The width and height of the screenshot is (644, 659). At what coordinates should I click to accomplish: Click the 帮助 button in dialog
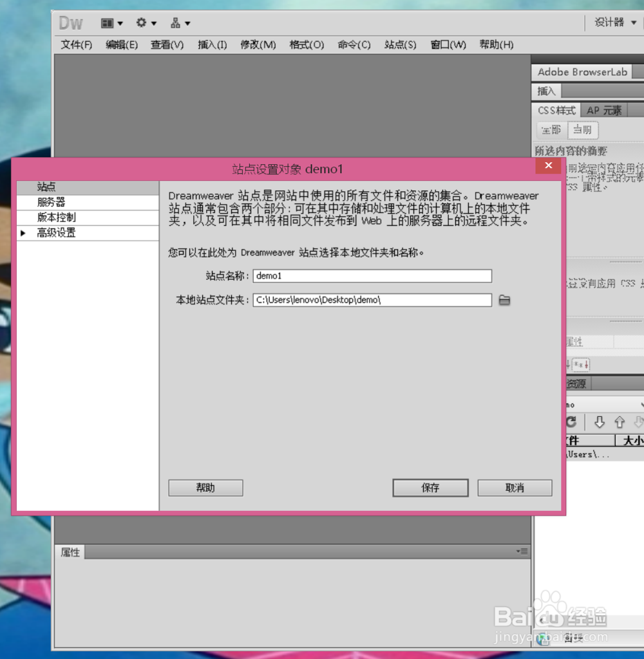[x=205, y=488]
